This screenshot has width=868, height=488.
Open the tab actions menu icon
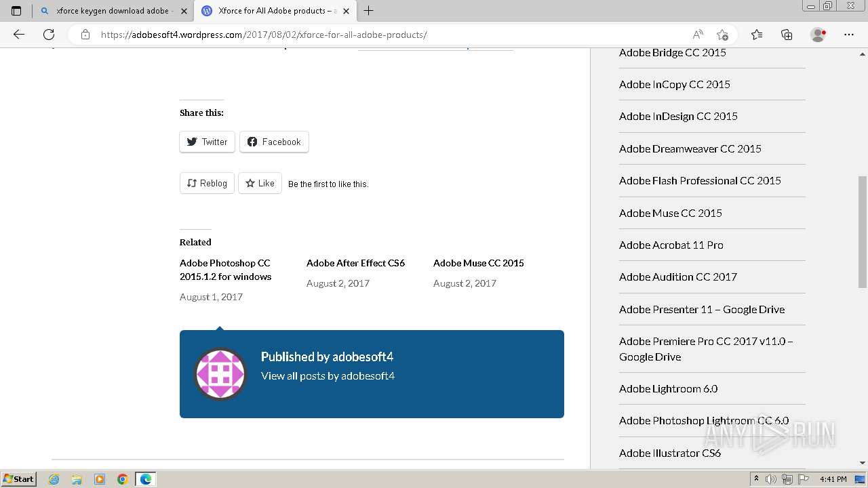(16, 11)
